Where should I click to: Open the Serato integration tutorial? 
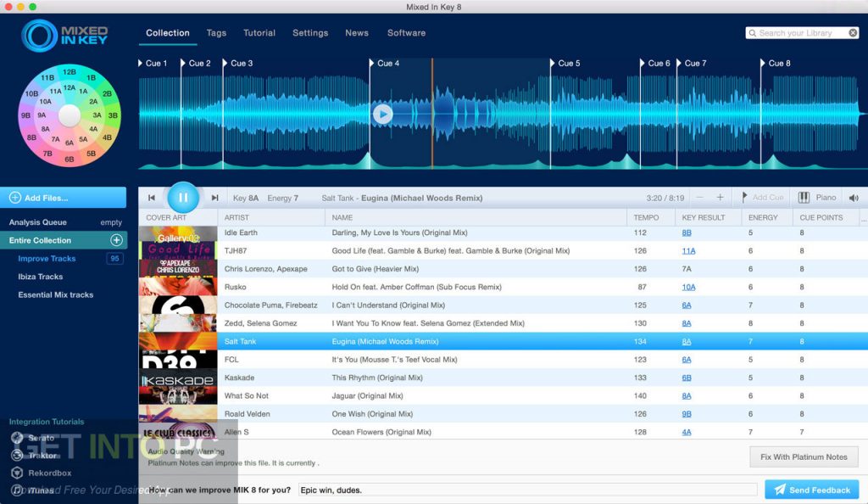coord(34,438)
